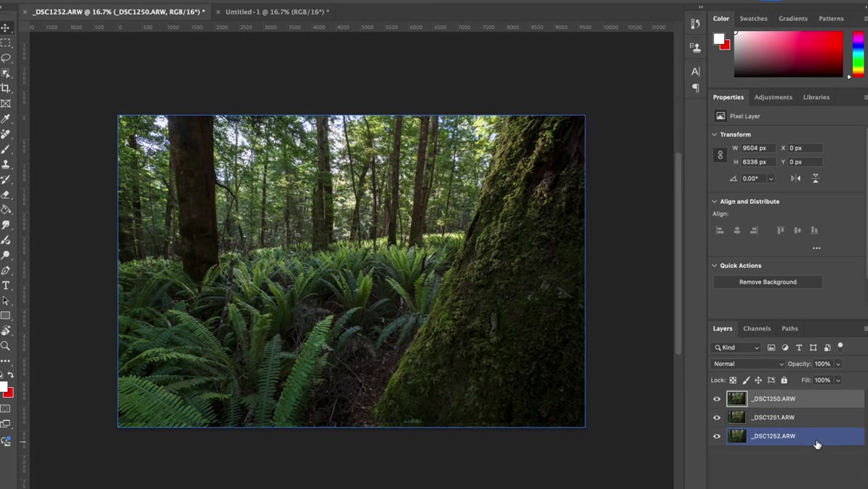Select the History Brush tool
The height and width of the screenshot is (489, 868).
pyautogui.click(x=5, y=179)
